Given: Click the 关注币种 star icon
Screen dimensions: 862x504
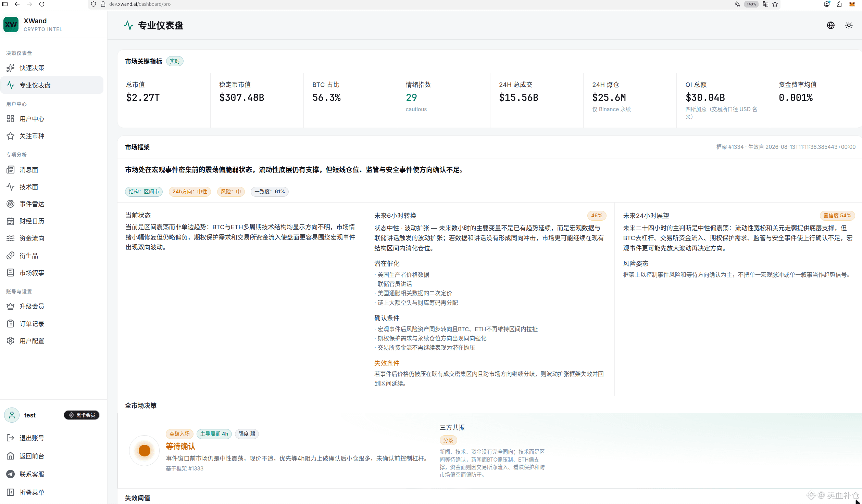Looking at the screenshot, I should [11, 136].
